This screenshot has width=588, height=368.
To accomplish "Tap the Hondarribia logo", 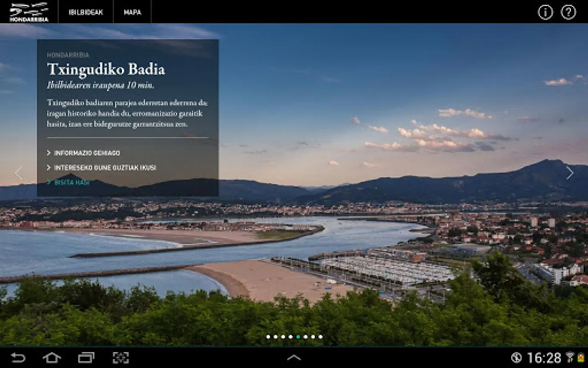I will [29, 12].
